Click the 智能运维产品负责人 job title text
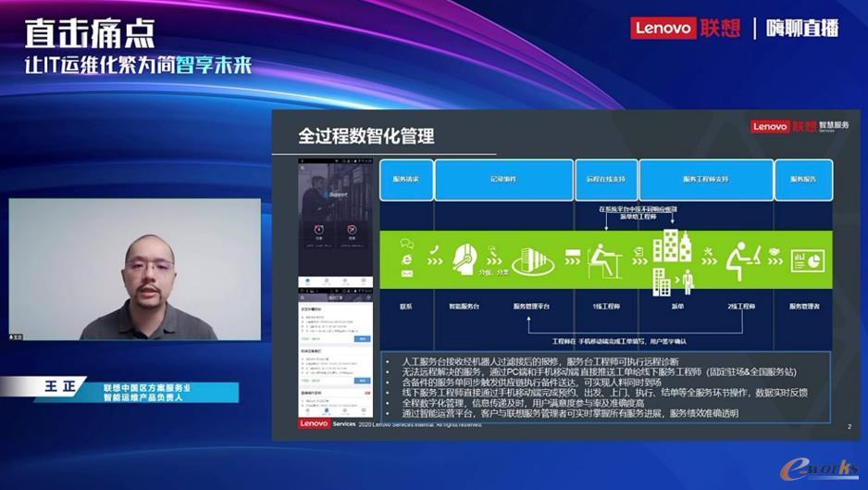The width and height of the screenshot is (868, 490). pyautogui.click(x=143, y=397)
